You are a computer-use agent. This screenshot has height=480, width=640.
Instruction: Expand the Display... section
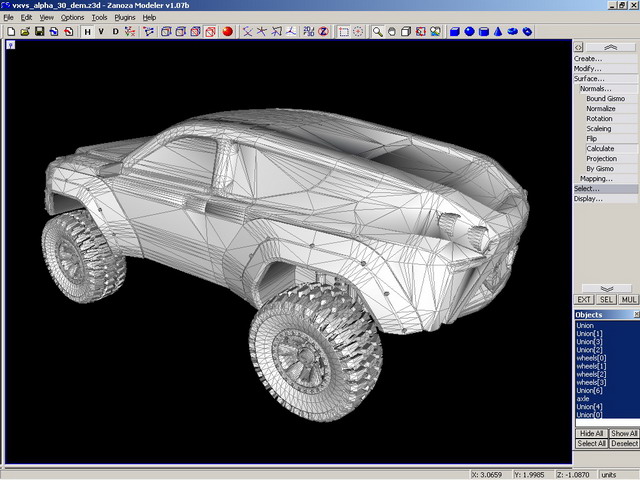(588, 198)
